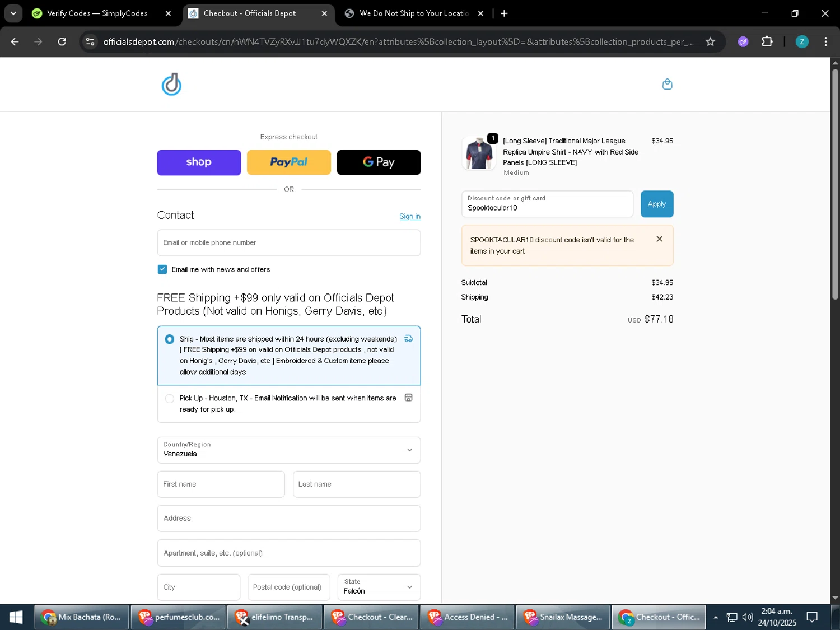This screenshot has height=630, width=840.
Task: Open Snailax Massage taskbar window
Action: 563,617
